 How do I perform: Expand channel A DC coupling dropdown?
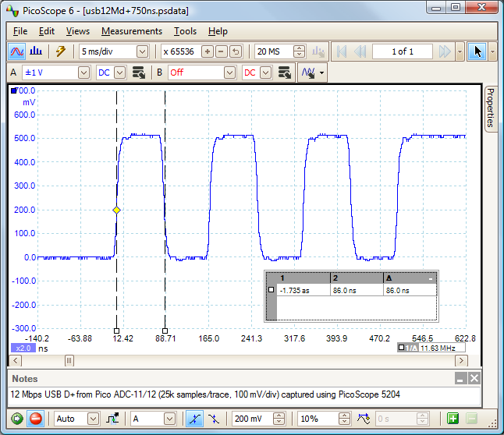point(119,72)
